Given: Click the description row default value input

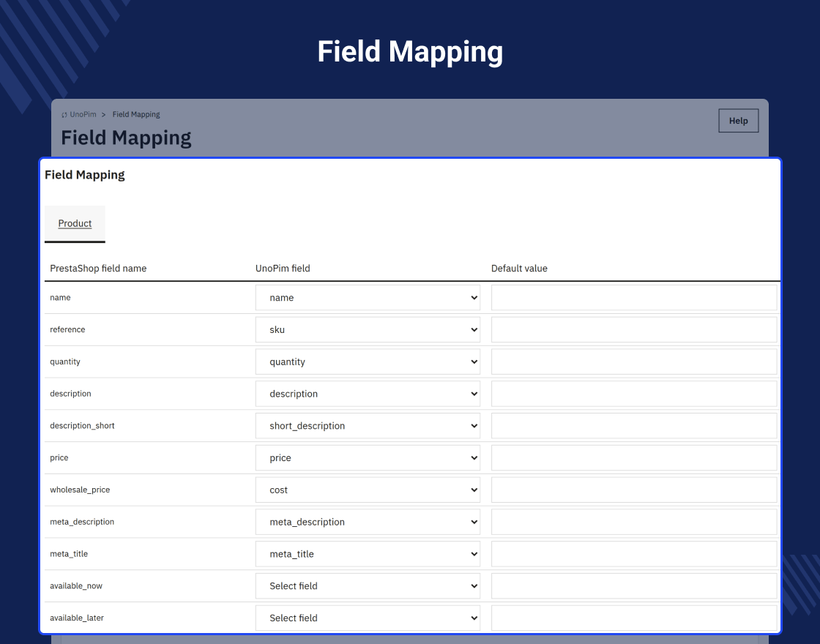Looking at the screenshot, I should 634,394.
